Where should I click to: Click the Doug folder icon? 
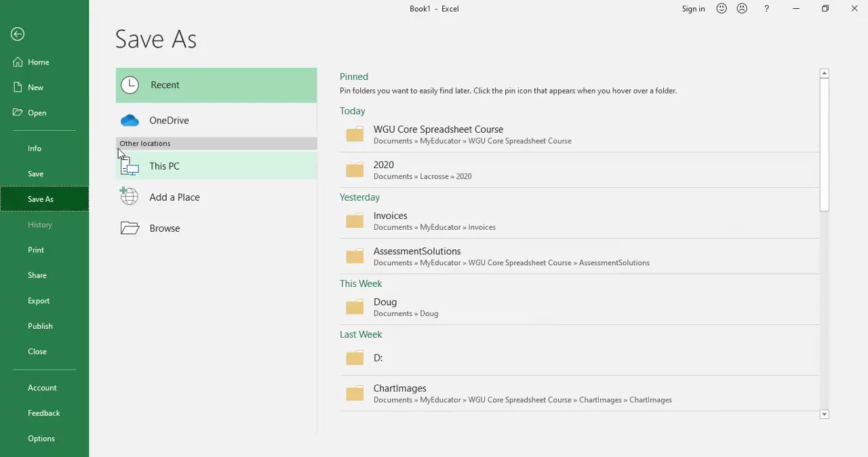click(x=355, y=307)
